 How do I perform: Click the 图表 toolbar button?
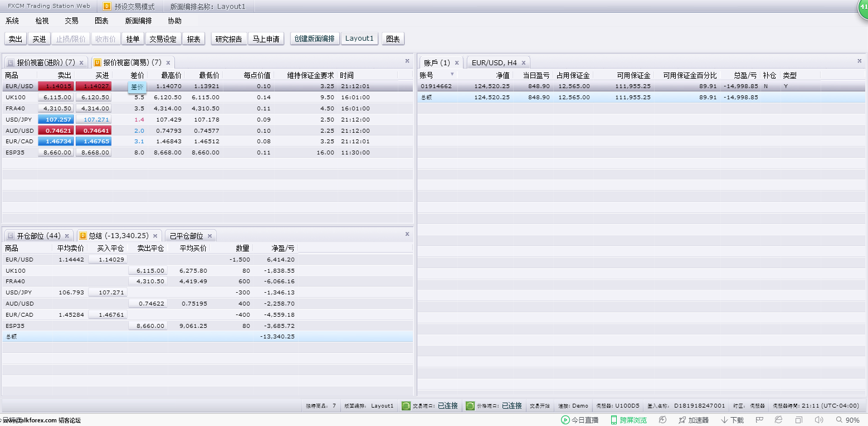[x=393, y=39]
